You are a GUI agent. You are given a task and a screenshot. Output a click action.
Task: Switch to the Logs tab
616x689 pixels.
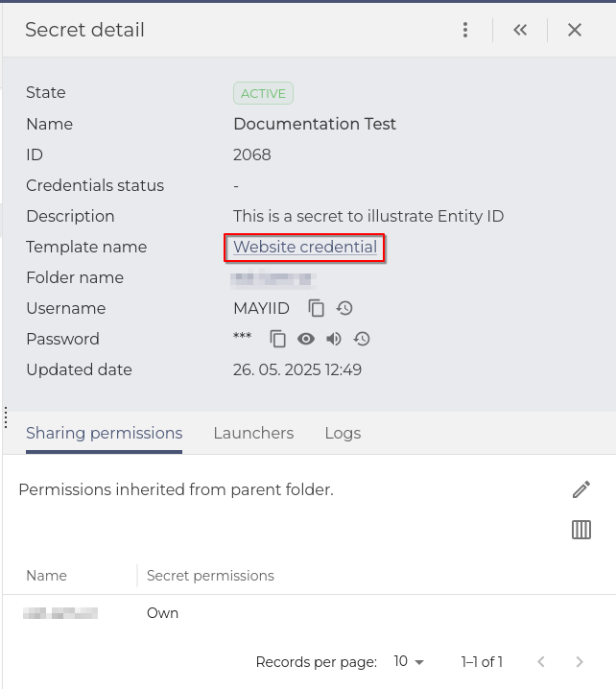(343, 433)
